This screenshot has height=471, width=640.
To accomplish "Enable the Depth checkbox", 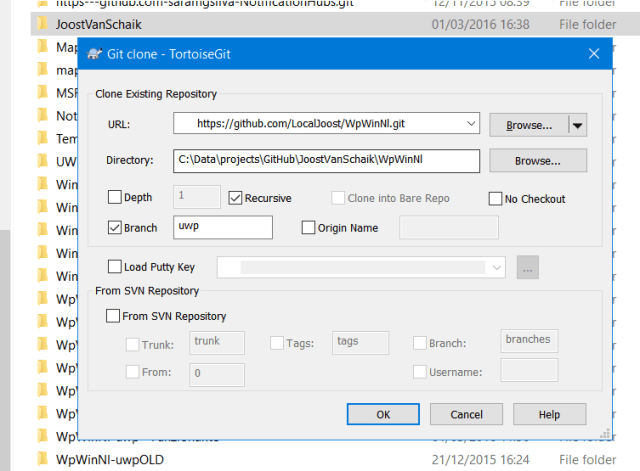I will (114, 198).
